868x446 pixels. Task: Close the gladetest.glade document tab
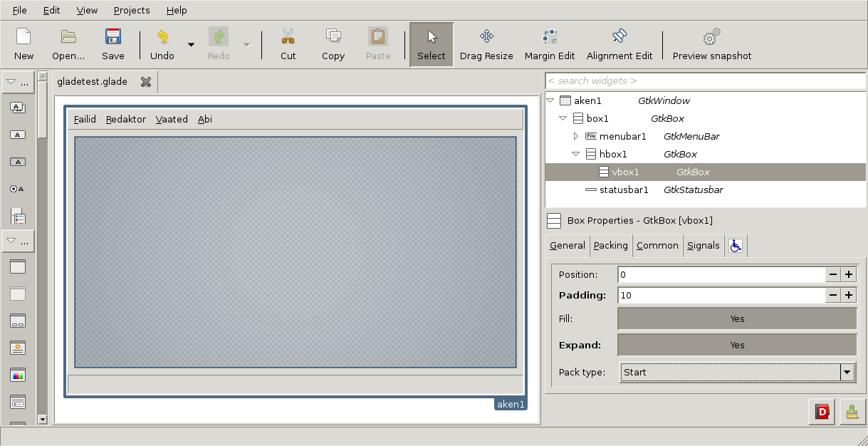pyautogui.click(x=146, y=82)
